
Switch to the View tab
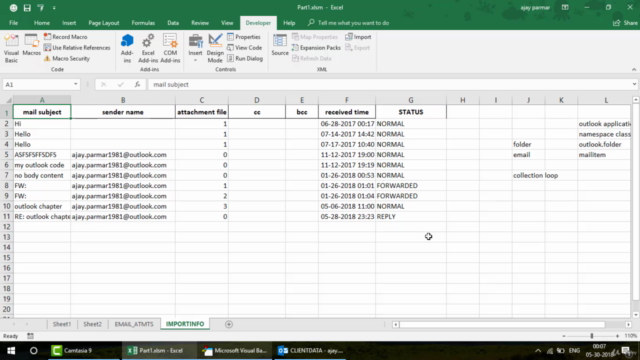(227, 23)
